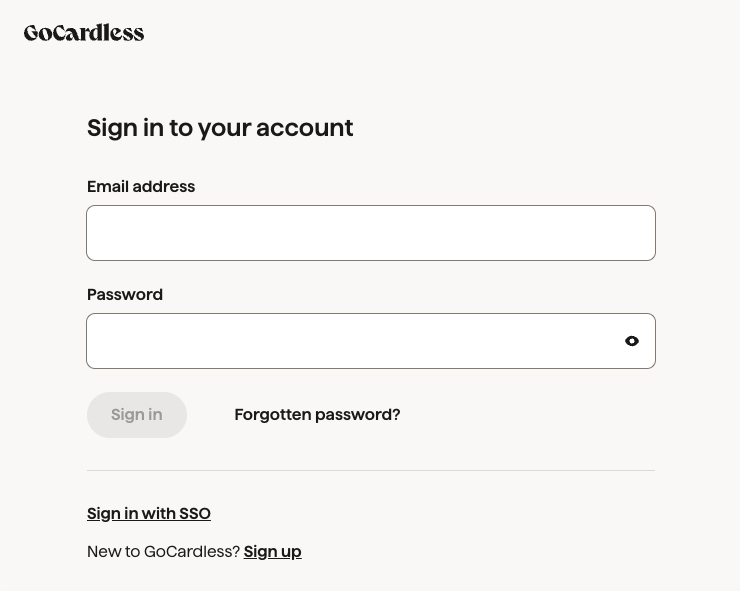Click the horizontal divider below Sign in
Viewport: 740px width, 591px height.
(371, 470)
